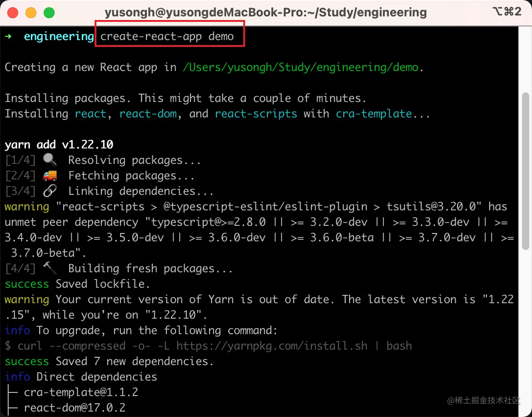532x417 pixels.
Task: Click the 'engineering' directory name in prompt
Action: tap(59, 36)
